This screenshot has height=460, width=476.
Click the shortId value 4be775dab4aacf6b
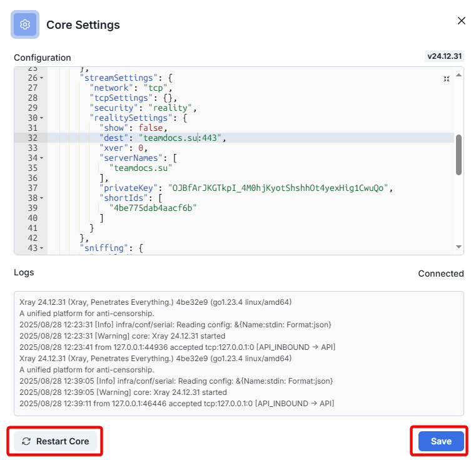click(x=153, y=208)
